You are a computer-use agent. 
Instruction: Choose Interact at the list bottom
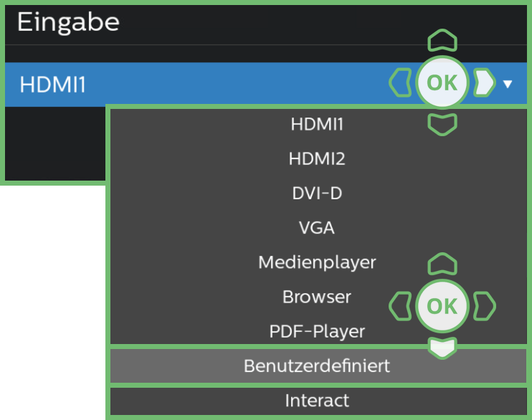pos(317,401)
